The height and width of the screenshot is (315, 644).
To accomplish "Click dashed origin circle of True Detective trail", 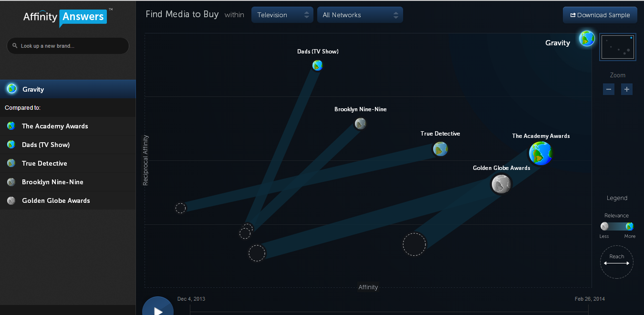I will [180, 208].
